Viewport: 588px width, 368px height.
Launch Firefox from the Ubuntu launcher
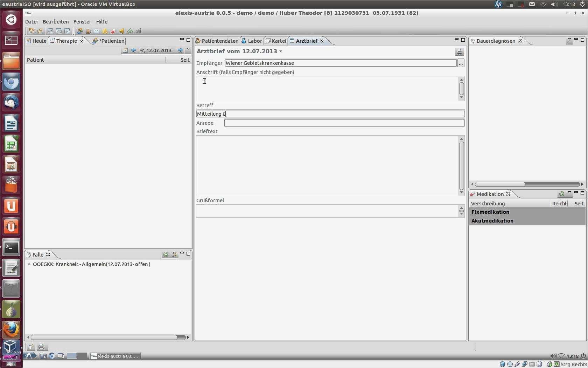[11, 330]
